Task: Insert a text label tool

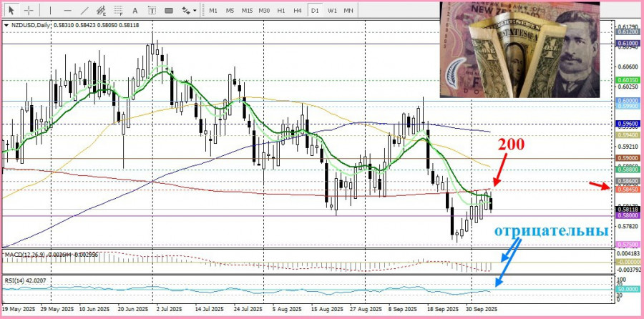Action: [x=152, y=10]
